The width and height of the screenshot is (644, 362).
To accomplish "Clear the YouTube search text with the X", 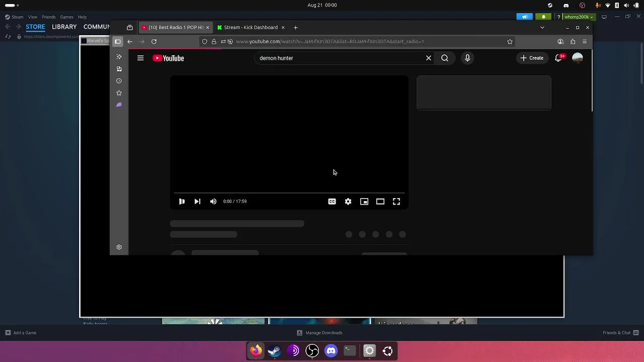I will tap(429, 58).
